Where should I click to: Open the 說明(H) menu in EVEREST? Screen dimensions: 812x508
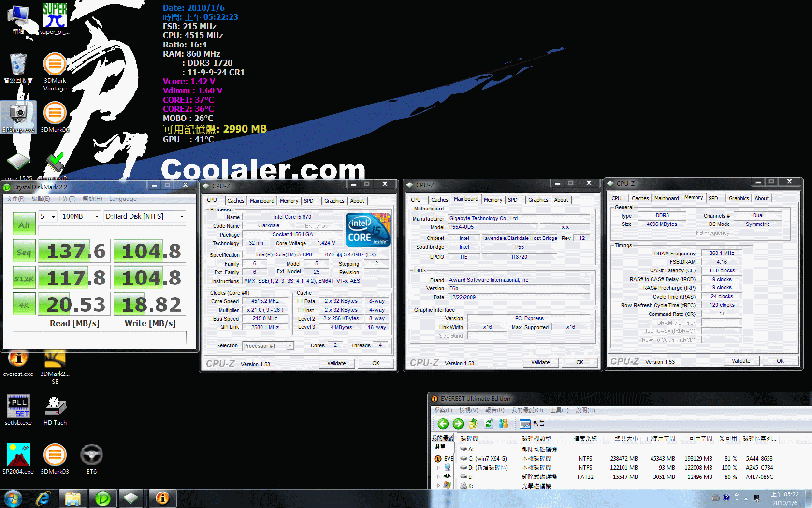click(585, 410)
